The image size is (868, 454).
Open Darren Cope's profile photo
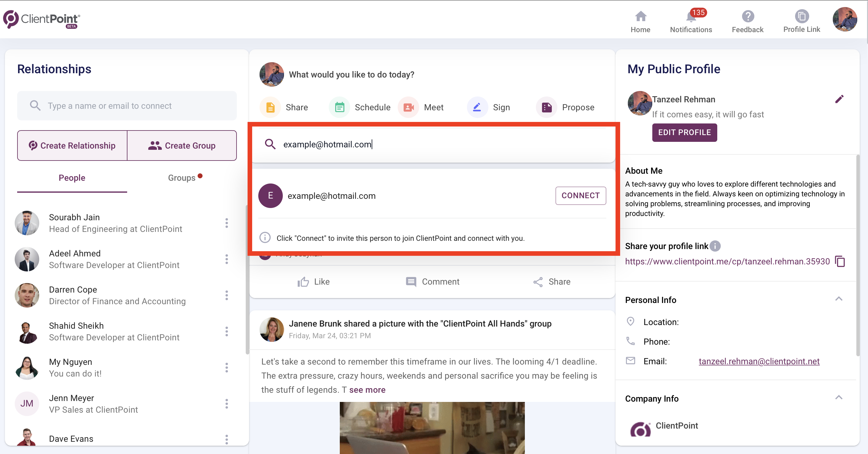(27, 295)
